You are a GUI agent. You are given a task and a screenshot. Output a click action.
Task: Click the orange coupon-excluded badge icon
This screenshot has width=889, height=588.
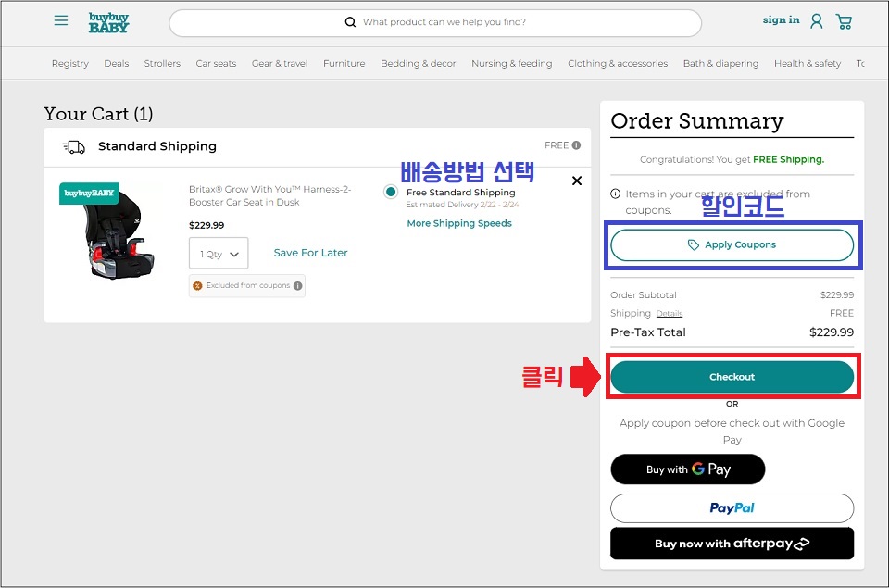197,286
